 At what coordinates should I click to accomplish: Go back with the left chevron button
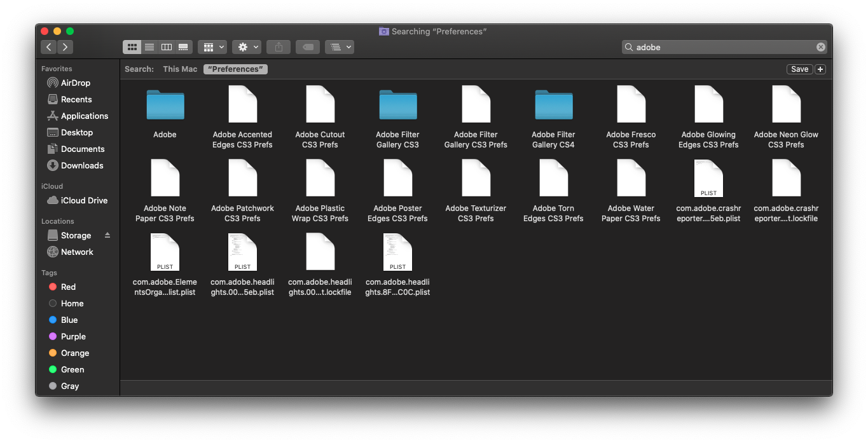click(49, 47)
